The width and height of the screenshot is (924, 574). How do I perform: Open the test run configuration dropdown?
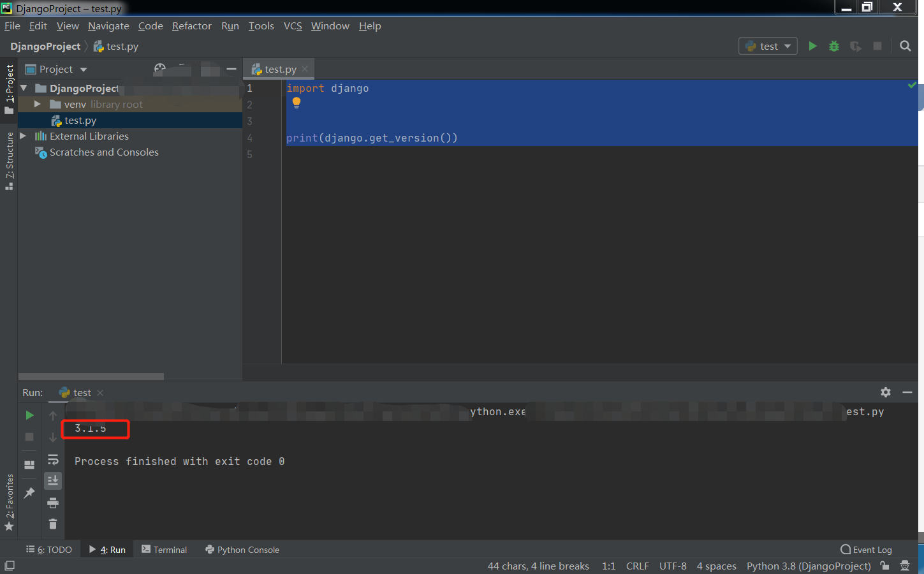click(768, 46)
